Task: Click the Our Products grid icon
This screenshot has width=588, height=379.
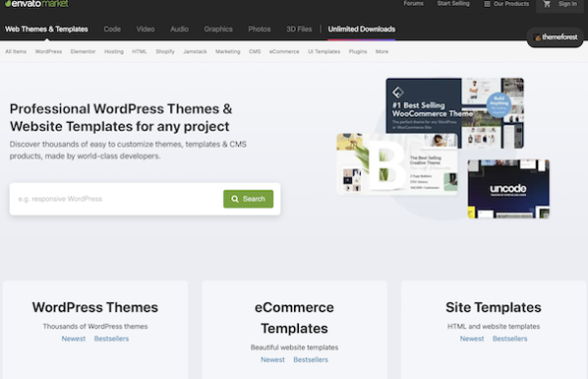Action: (x=487, y=4)
